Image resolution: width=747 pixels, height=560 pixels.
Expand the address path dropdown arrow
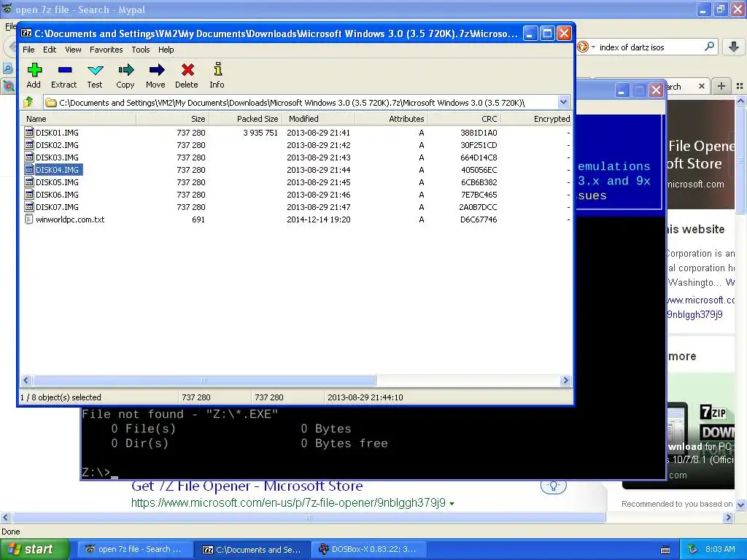tap(563, 102)
